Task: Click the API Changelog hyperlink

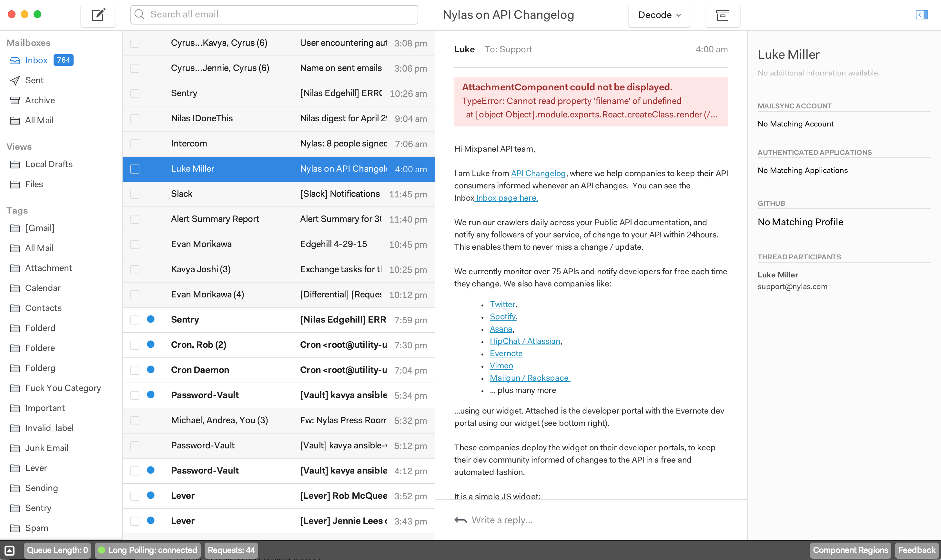Action: [538, 174]
